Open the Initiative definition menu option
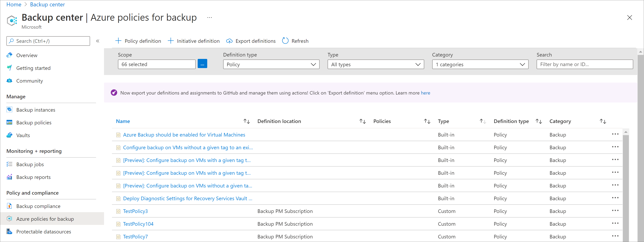This screenshot has height=242, width=644. [x=194, y=41]
